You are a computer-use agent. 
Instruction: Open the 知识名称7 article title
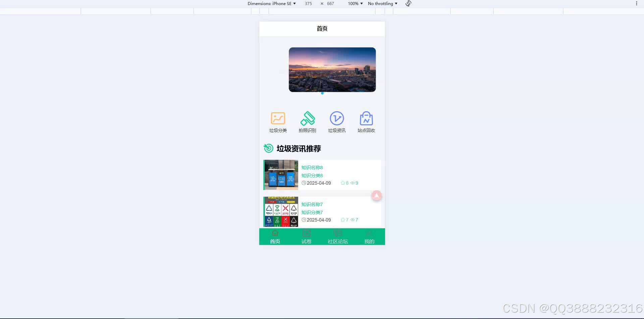[312, 204]
